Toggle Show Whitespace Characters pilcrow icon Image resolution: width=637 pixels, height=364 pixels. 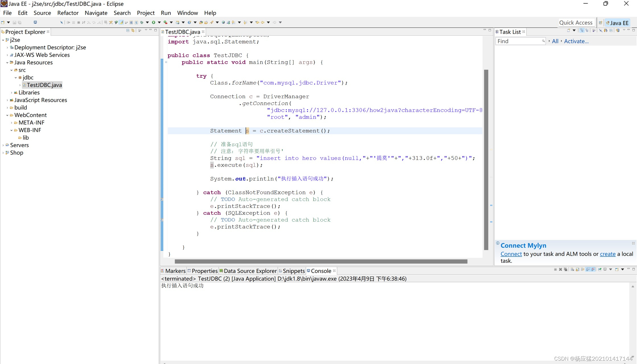(136, 22)
